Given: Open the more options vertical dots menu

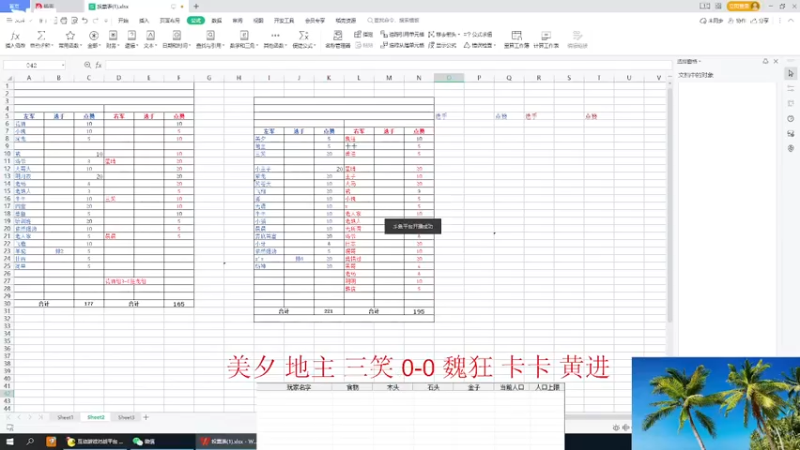Looking at the screenshot, I should [x=780, y=20].
